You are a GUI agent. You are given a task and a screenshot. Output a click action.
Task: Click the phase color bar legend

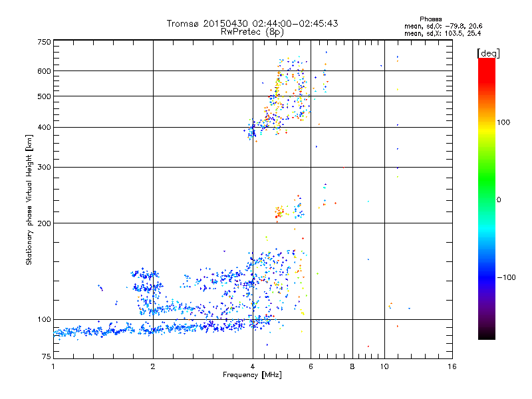pos(487,199)
